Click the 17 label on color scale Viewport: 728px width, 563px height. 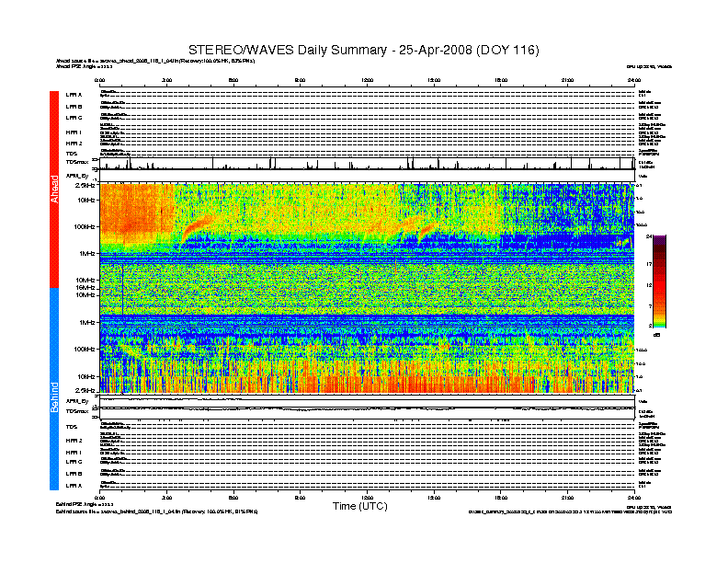click(649, 264)
